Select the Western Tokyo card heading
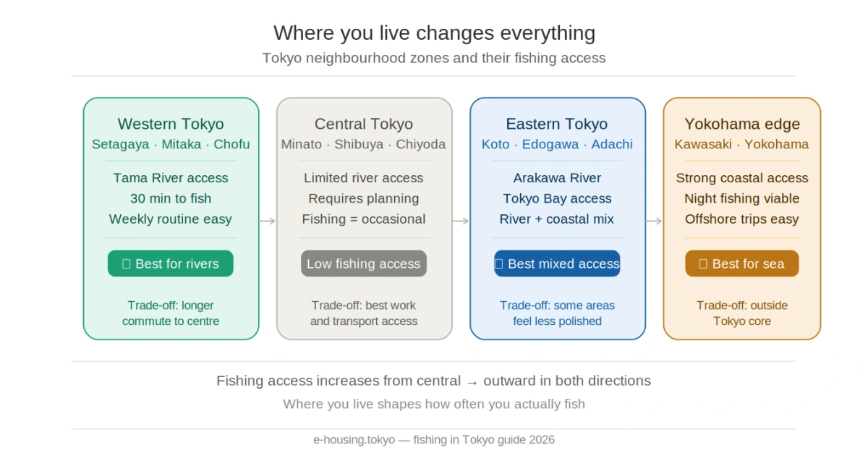868x456 pixels. (x=171, y=124)
